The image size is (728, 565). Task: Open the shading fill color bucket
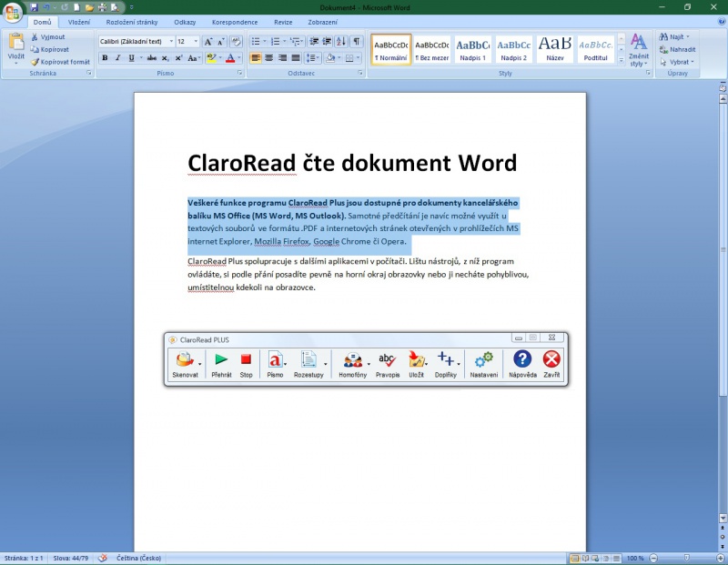pyautogui.click(x=330, y=58)
